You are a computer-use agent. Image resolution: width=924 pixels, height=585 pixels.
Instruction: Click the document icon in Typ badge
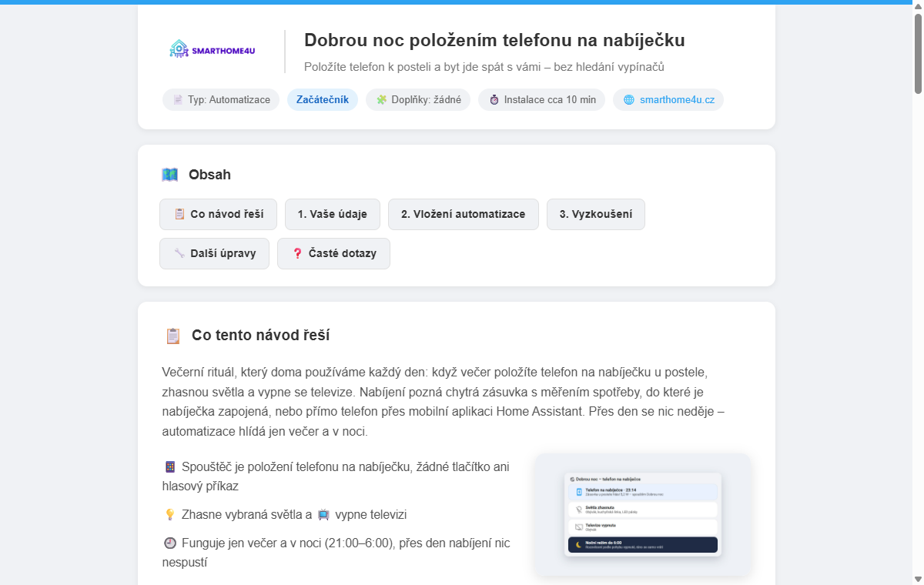pos(178,100)
